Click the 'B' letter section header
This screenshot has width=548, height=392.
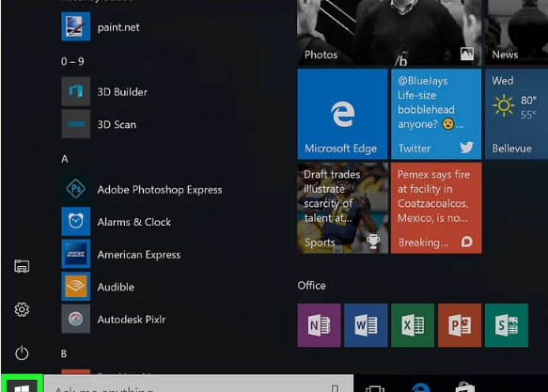point(64,353)
